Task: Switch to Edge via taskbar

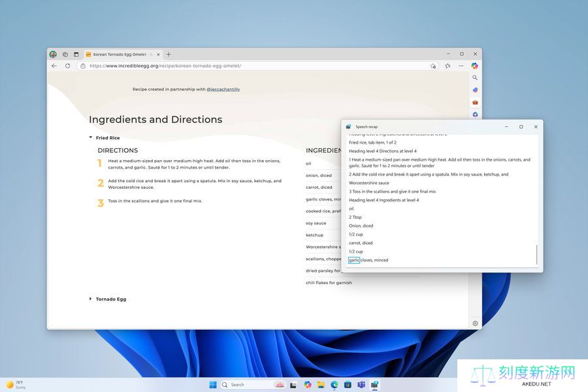Action: [x=334, y=385]
